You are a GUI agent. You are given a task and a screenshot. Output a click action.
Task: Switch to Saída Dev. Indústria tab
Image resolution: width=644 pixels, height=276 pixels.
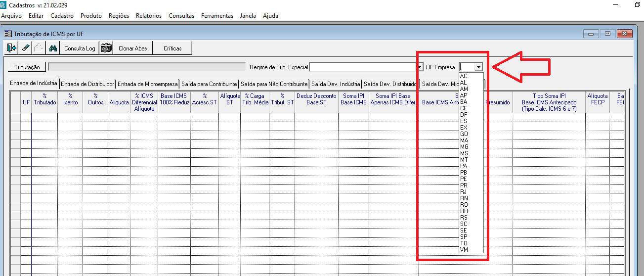[x=336, y=84]
